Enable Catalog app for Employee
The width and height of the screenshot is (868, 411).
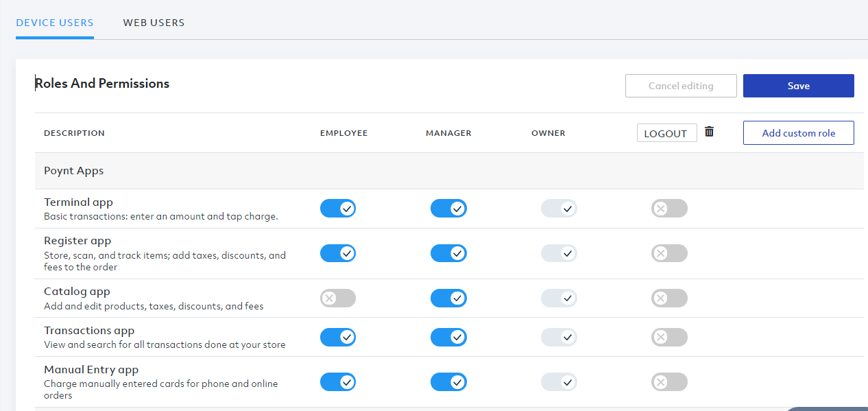pos(338,298)
